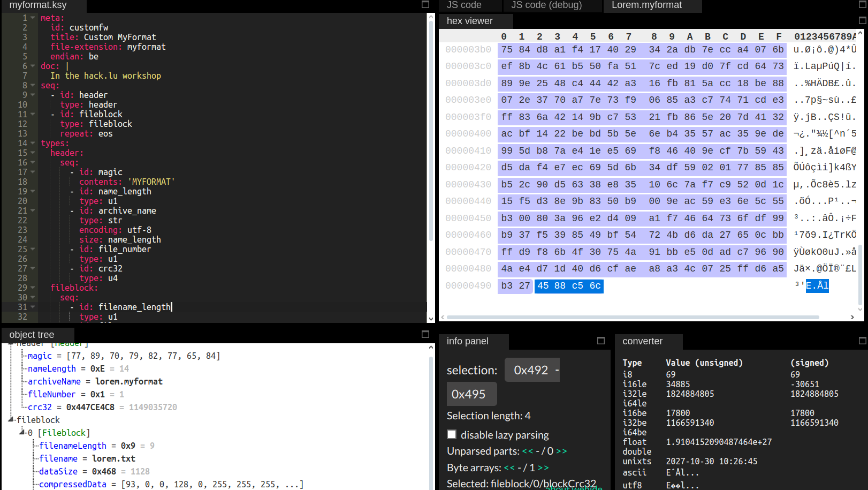Edit the selection end field 0x495
This screenshot has height=490, width=868.
(471, 394)
